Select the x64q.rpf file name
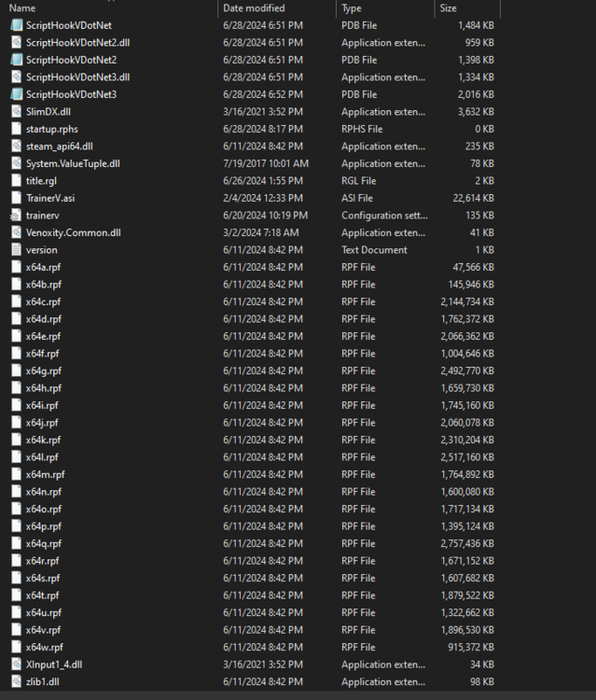 44,544
